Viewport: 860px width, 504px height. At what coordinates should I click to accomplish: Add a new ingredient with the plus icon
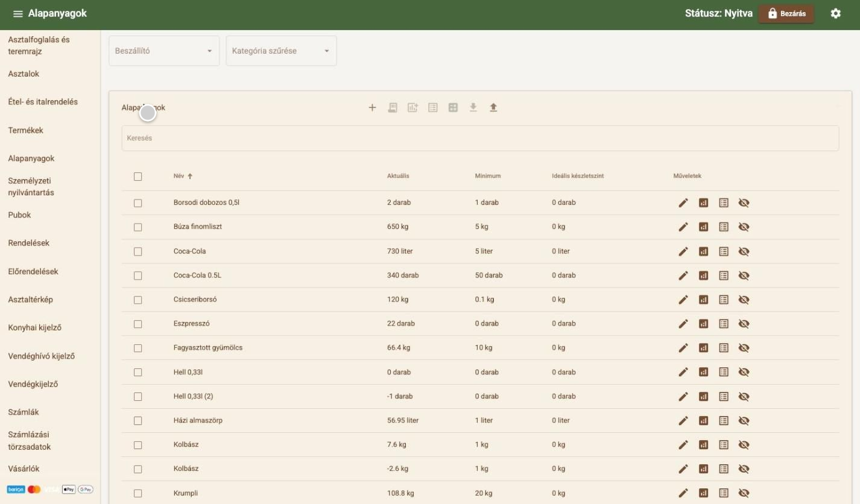click(372, 108)
